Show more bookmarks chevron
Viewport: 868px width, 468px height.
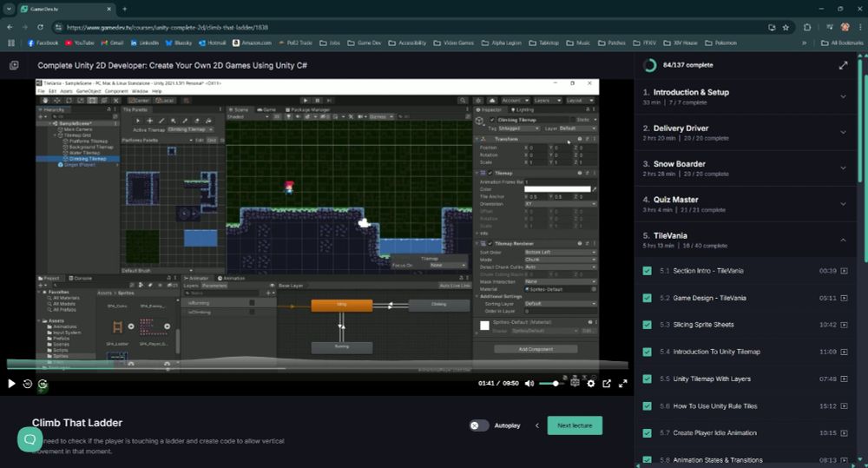pyautogui.click(x=805, y=43)
